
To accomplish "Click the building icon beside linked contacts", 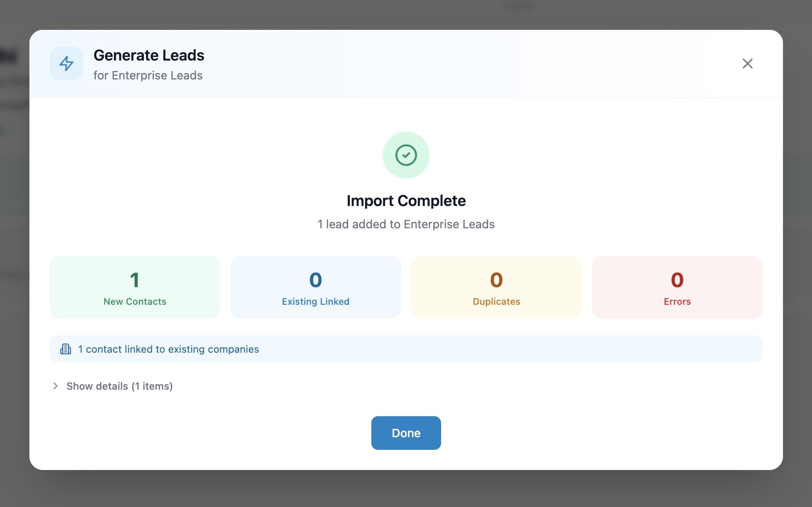I will pyautogui.click(x=66, y=349).
